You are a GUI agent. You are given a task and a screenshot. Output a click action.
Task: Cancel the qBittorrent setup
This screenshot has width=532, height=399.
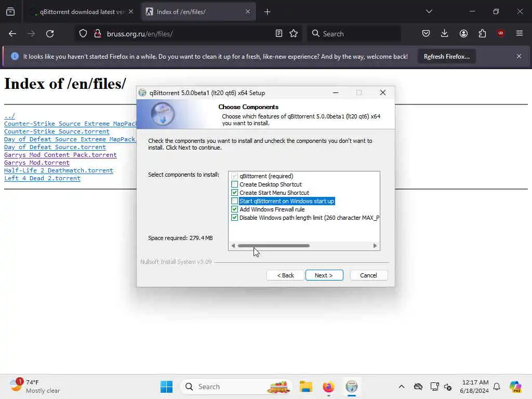click(x=368, y=275)
